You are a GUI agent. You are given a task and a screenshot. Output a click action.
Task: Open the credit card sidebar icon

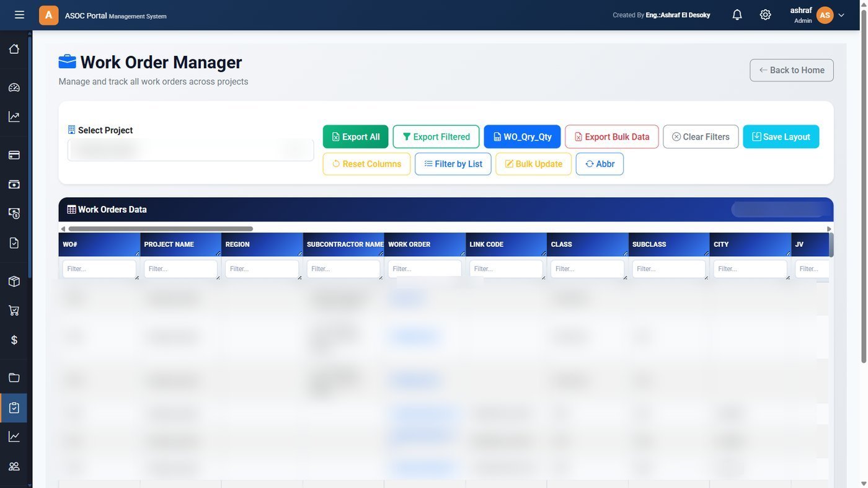point(14,155)
